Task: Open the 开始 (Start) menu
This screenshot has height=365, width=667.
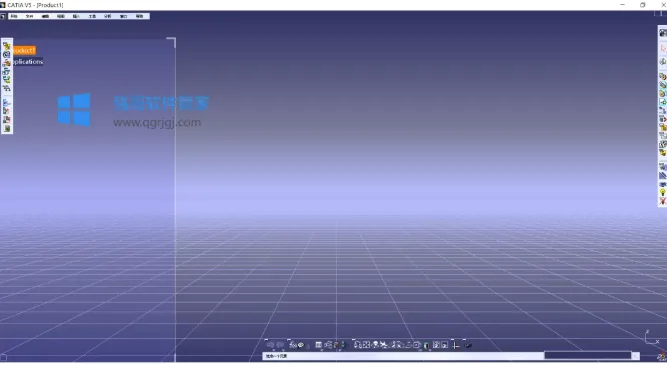Action: (x=14, y=16)
